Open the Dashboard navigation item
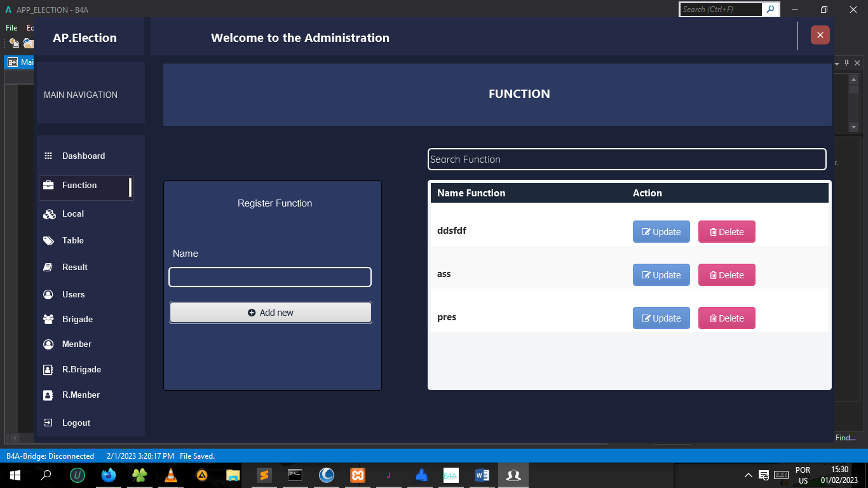This screenshot has width=868, height=488. click(x=85, y=156)
